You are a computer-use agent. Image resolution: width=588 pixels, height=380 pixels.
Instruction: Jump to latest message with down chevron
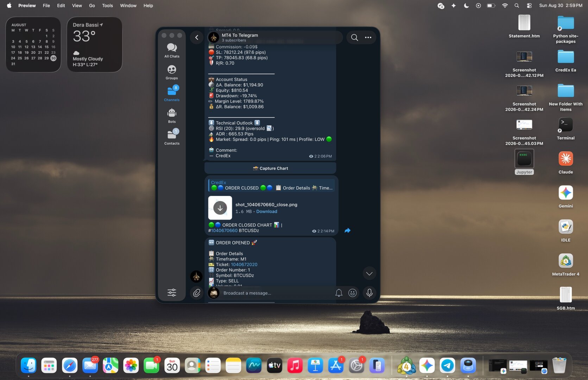coord(369,273)
